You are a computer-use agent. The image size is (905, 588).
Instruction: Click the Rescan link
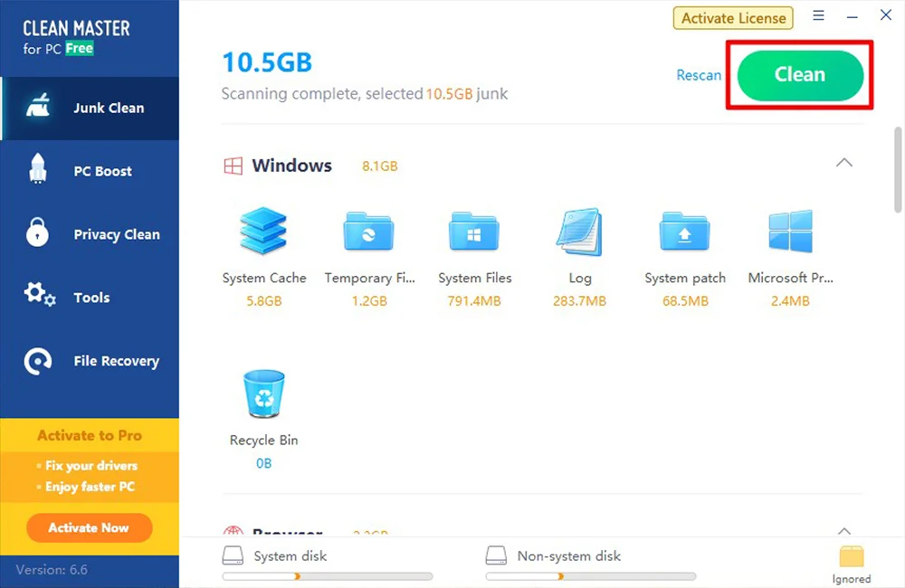click(699, 75)
